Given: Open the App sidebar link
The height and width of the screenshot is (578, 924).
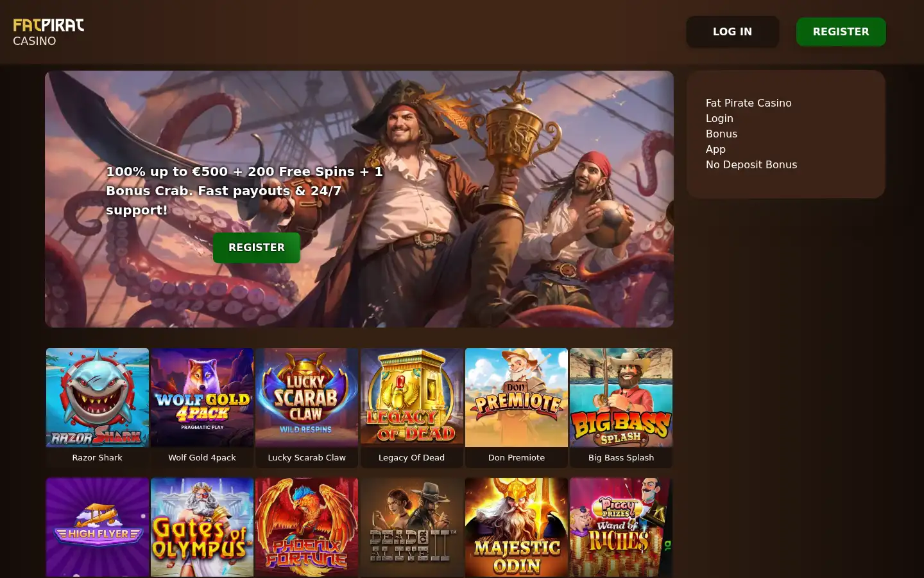Looking at the screenshot, I should pyautogui.click(x=715, y=149).
